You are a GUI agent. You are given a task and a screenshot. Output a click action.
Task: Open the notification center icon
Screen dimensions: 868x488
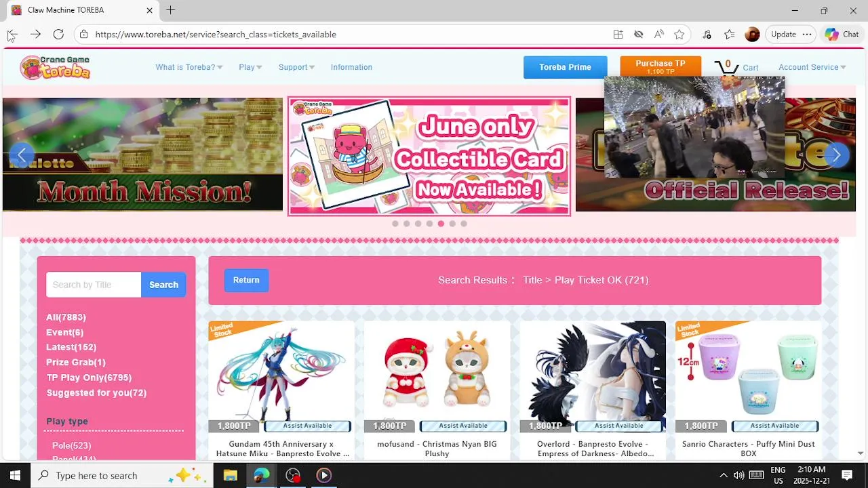[x=847, y=475]
